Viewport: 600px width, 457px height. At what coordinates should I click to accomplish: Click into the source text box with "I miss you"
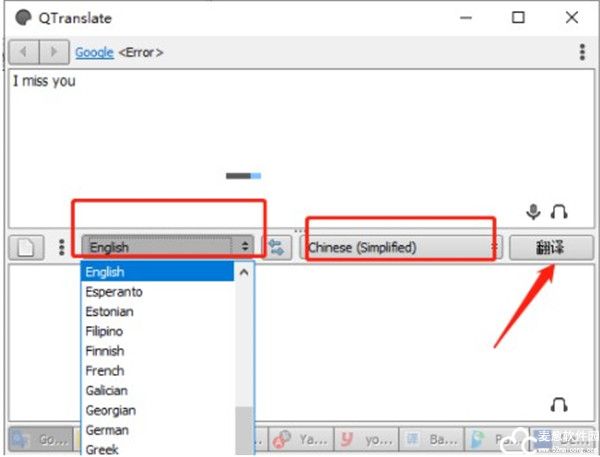coord(302,149)
